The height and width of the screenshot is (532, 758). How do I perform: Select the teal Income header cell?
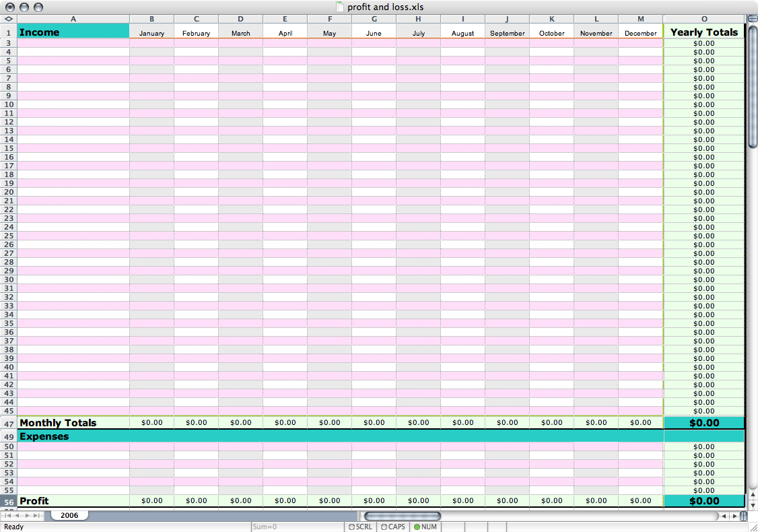73,32
